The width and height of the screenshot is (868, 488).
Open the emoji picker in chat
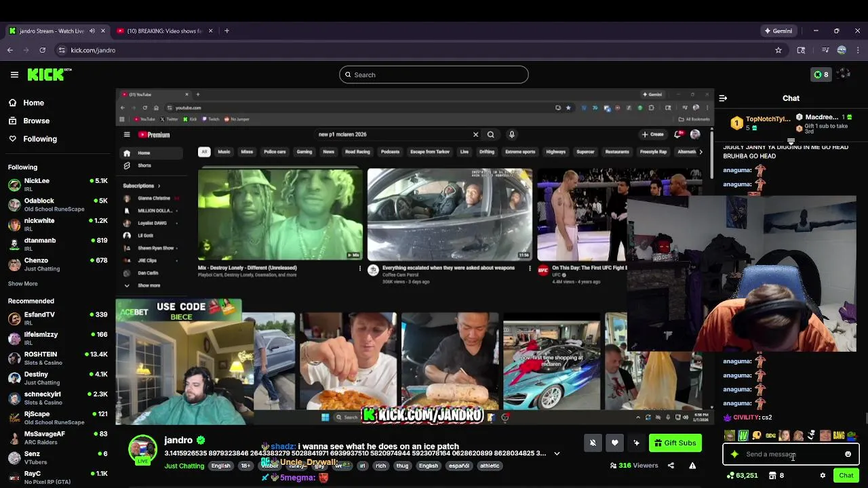click(x=848, y=455)
